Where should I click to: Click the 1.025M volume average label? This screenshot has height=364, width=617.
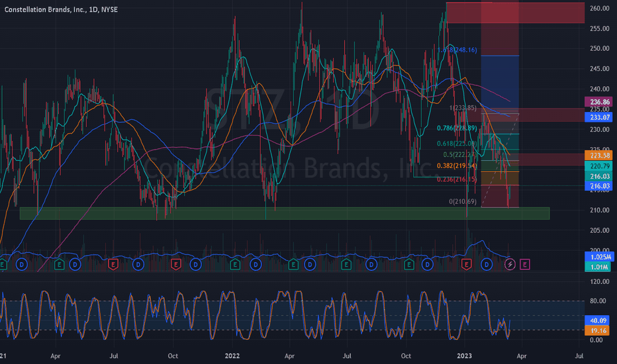(x=598, y=257)
